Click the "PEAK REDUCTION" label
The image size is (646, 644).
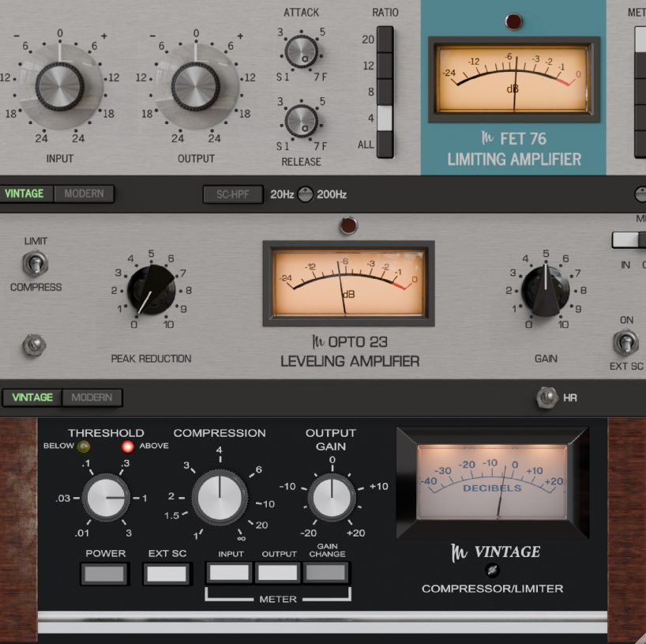(x=151, y=359)
